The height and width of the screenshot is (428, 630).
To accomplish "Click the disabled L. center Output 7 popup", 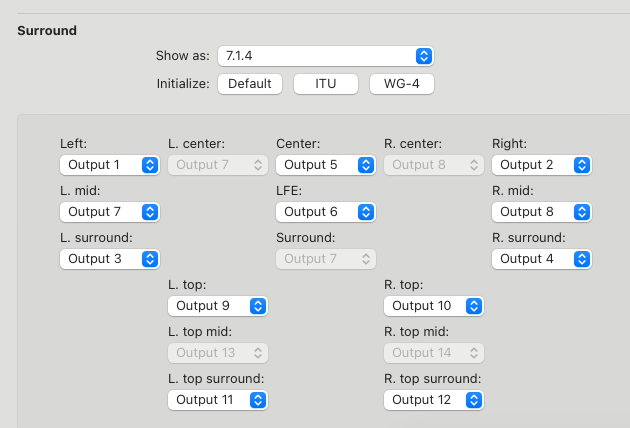I will point(218,165).
